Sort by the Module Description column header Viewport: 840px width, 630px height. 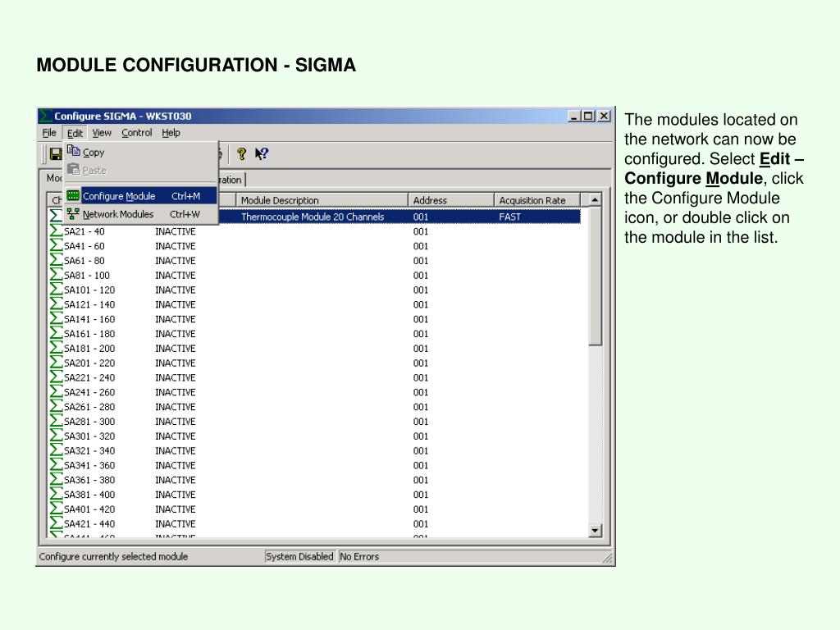(x=322, y=200)
